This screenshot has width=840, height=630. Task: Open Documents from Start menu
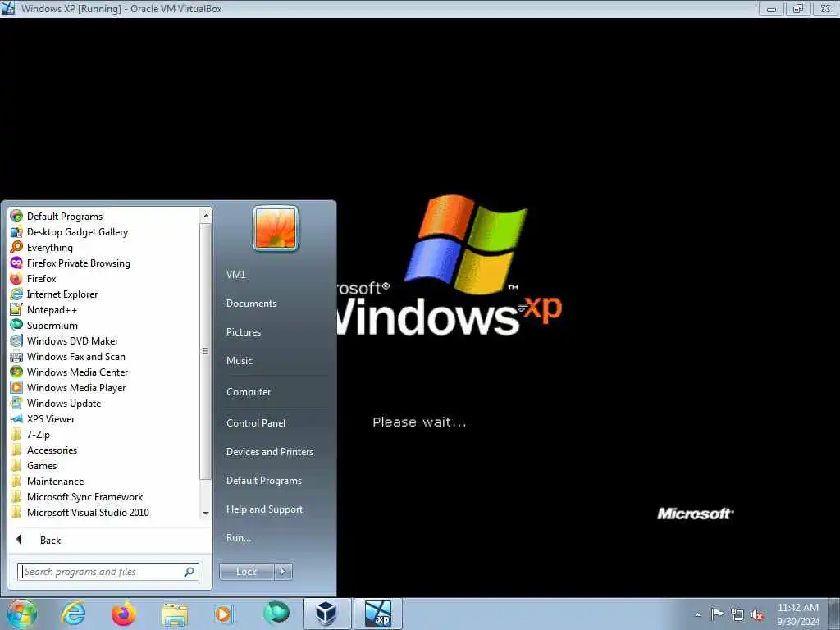pyautogui.click(x=251, y=304)
